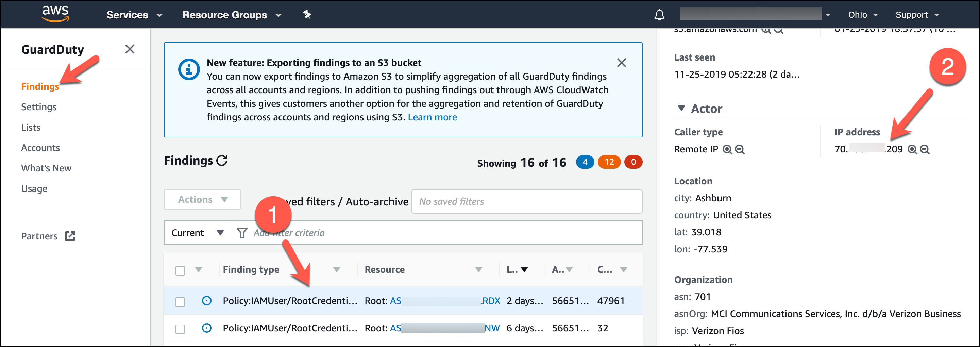Screen dimensions: 980x347
Task: Open the Ohio region selector
Action: (x=863, y=15)
